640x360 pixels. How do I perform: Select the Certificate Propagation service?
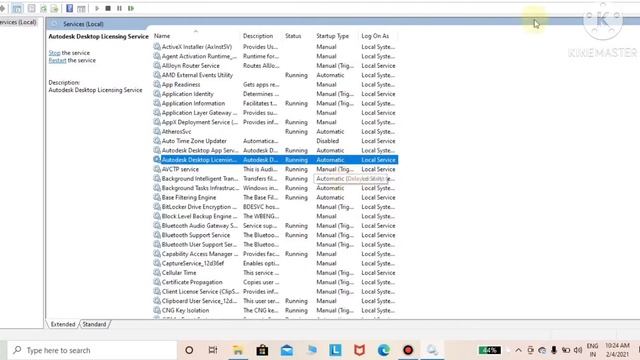coord(275,282)
